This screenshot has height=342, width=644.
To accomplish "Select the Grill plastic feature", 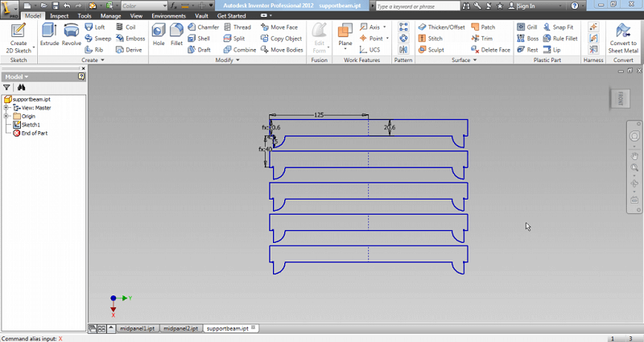I will click(527, 27).
